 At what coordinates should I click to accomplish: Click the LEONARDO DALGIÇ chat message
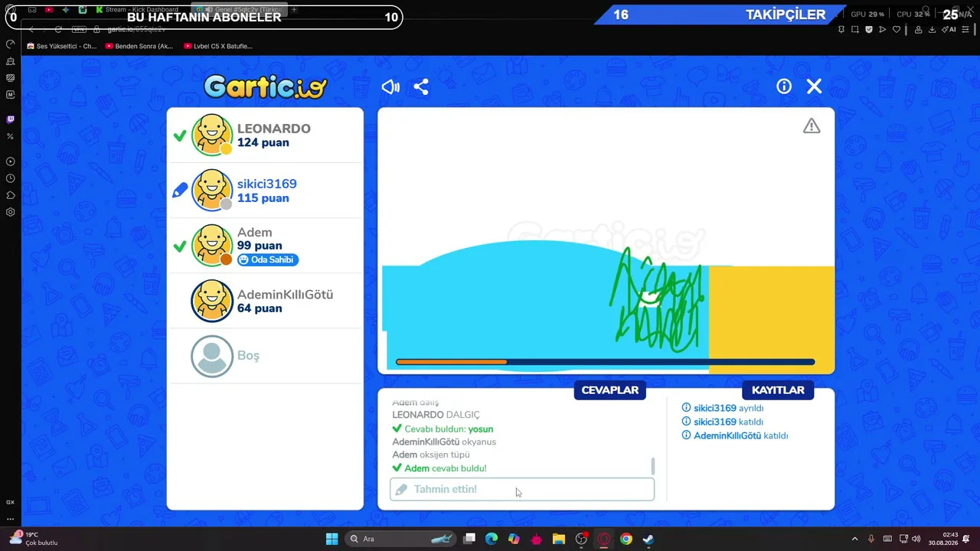pos(436,415)
